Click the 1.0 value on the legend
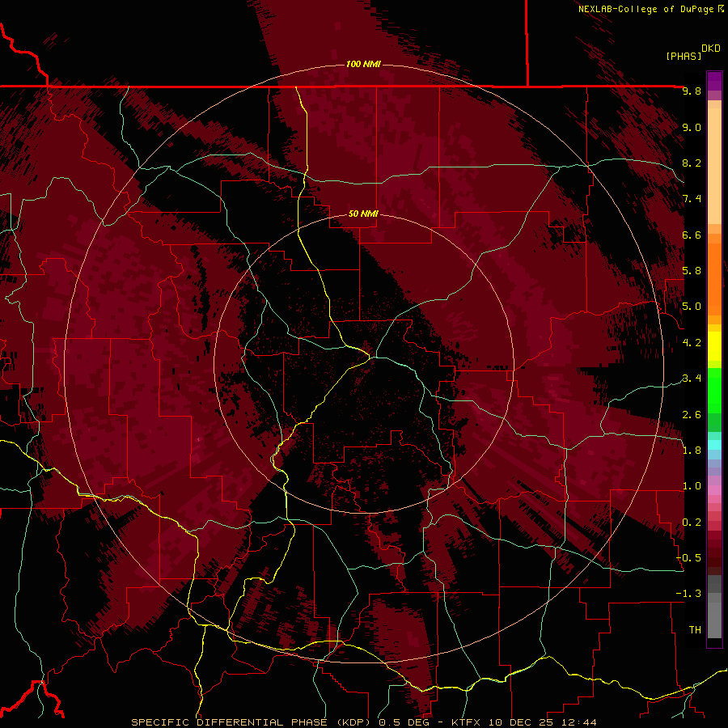This screenshot has width=728, height=728. tap(692, 486)
